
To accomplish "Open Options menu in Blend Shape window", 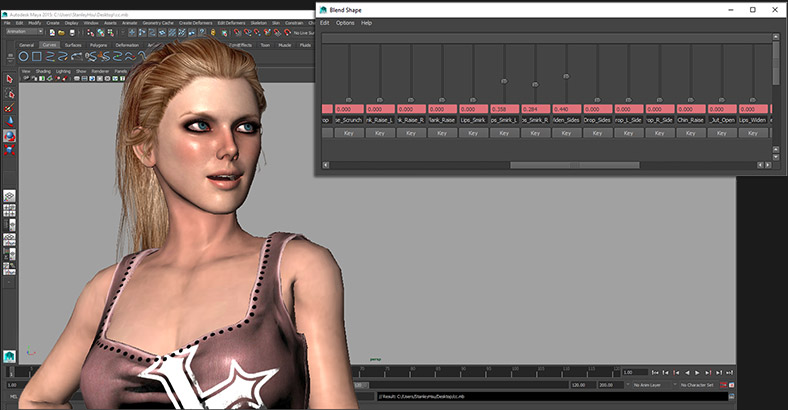I will pos(345,23).
